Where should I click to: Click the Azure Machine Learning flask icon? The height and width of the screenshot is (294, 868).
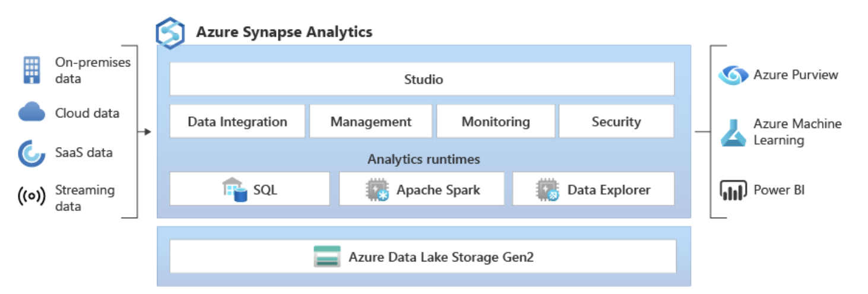[x=733, y=132]
